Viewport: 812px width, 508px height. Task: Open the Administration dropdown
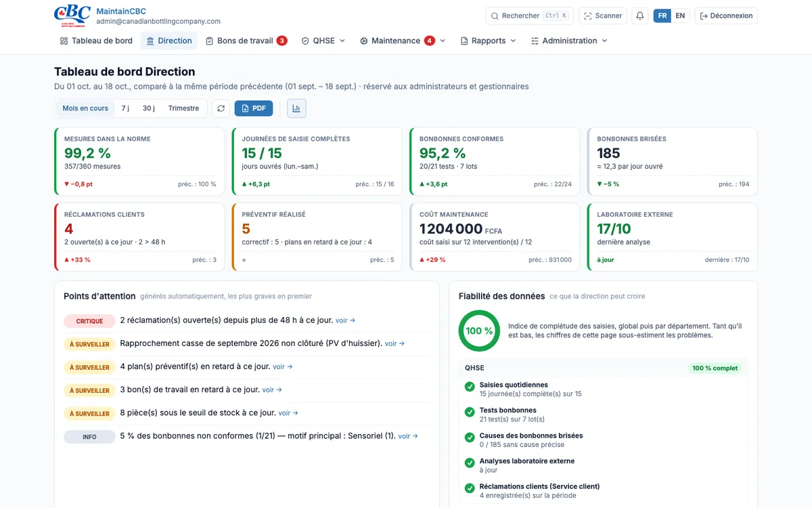coord(569,41)
